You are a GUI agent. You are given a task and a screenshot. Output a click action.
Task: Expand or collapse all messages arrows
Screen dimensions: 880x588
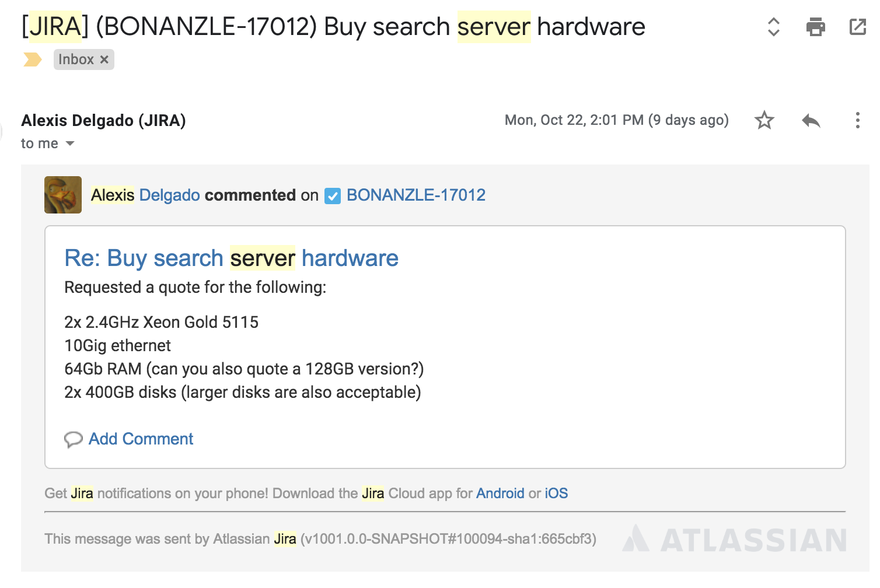click(x=773, y=27)
